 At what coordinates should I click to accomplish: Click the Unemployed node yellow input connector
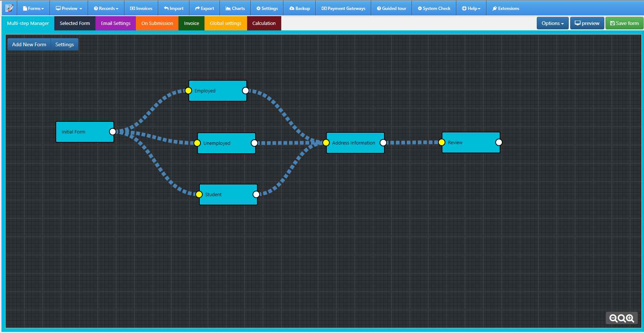tap(197, 143)
